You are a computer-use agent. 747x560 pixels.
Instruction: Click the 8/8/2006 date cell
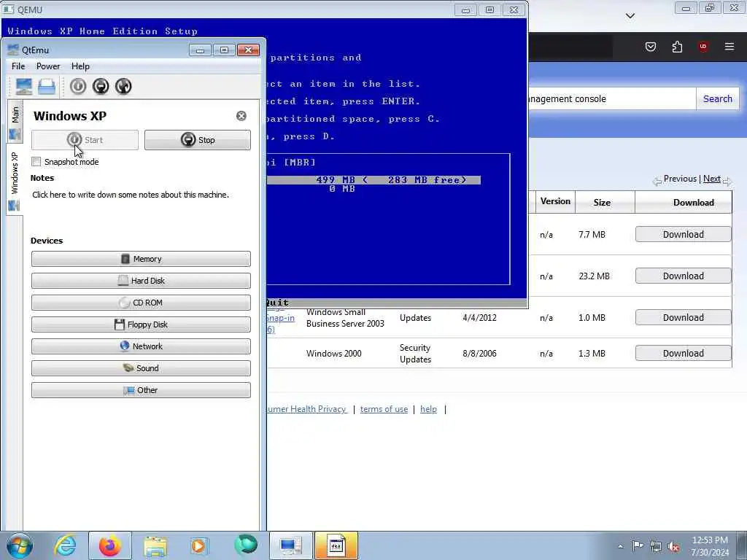tap(480, 354)
